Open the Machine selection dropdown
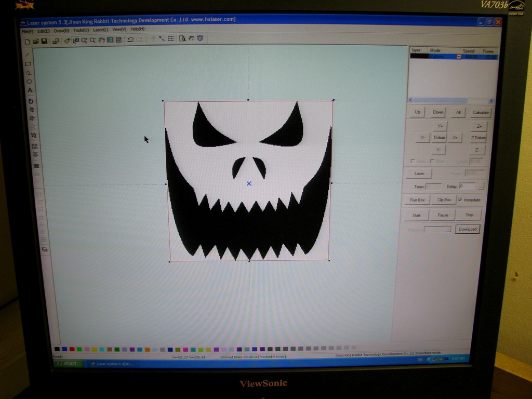Screen dimensions: 532x399 point(448,229)
